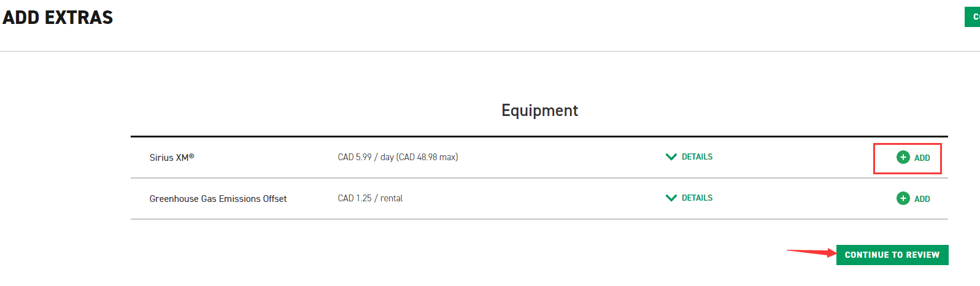Click the chevron beside Greenhouse Gas Offset details

click(671, 198)
